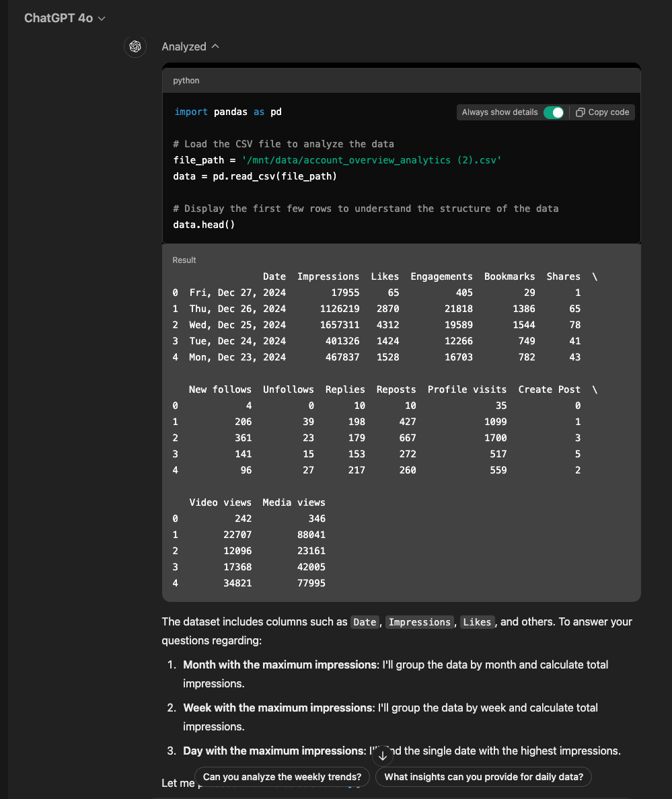Click the inline code tag 'Date'
Screen dimensions: 672x799
pyautogui.click(x=365, y=622)
